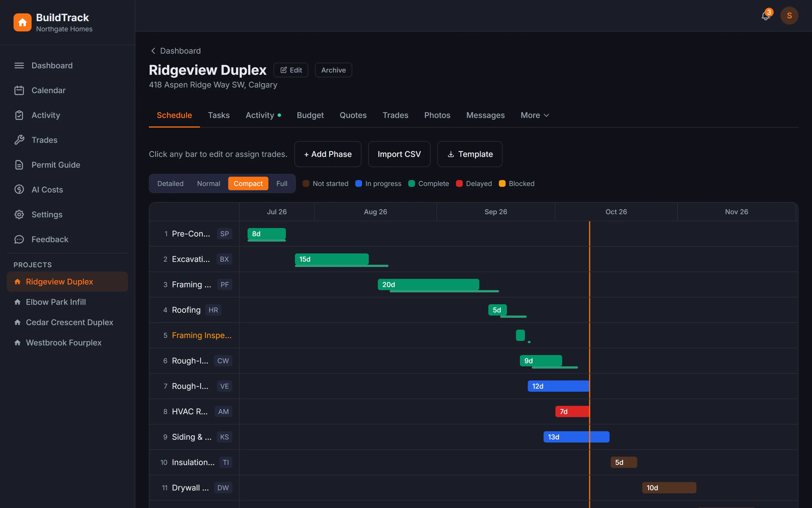Click the Framing Inspe... milestone row label
The height and width of the screenshot is (508, 812).
202,335
